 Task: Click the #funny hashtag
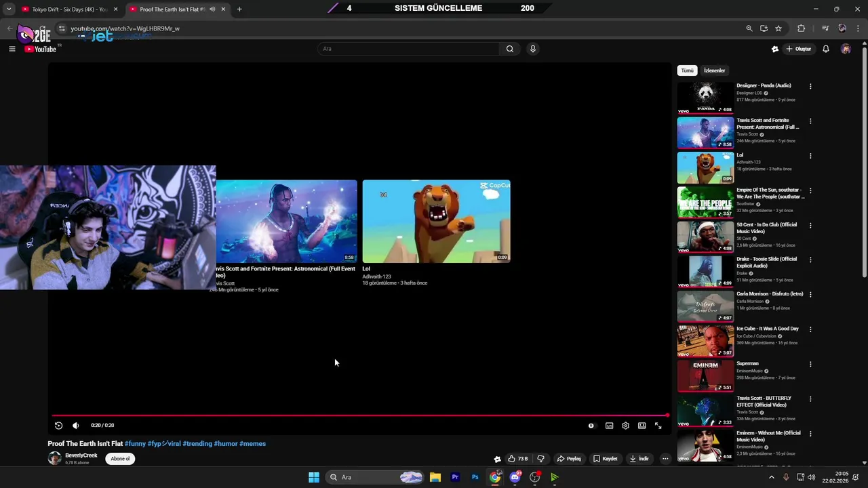(x=135, y=444)
